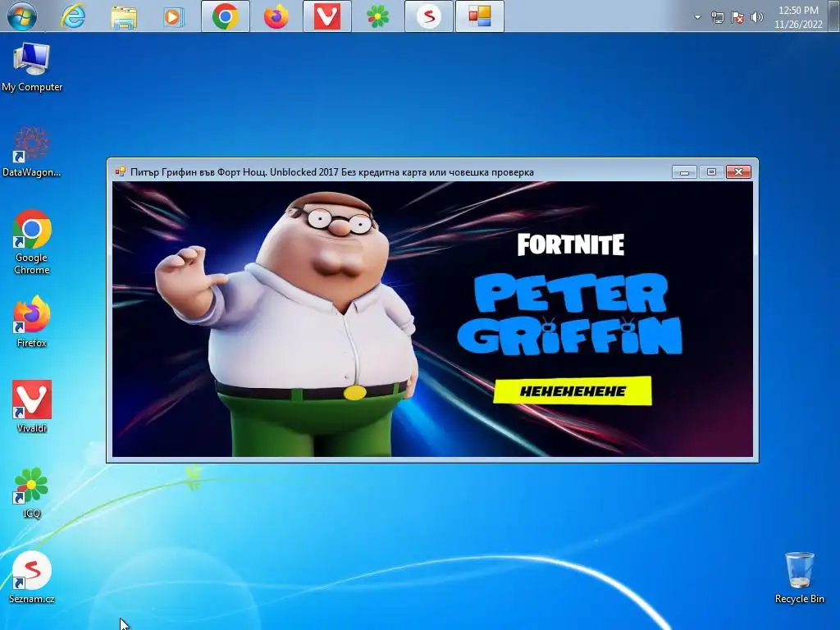Screen dimensions: 840x630
Task: Select the Vivaldi desktop shortcut
Action: pyautogui.click(x=32, y=406)
